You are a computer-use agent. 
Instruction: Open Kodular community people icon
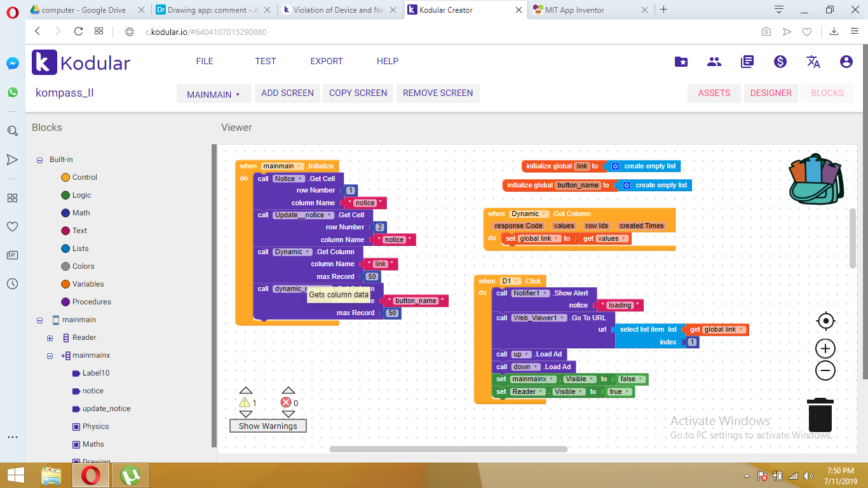pos(714,62)
